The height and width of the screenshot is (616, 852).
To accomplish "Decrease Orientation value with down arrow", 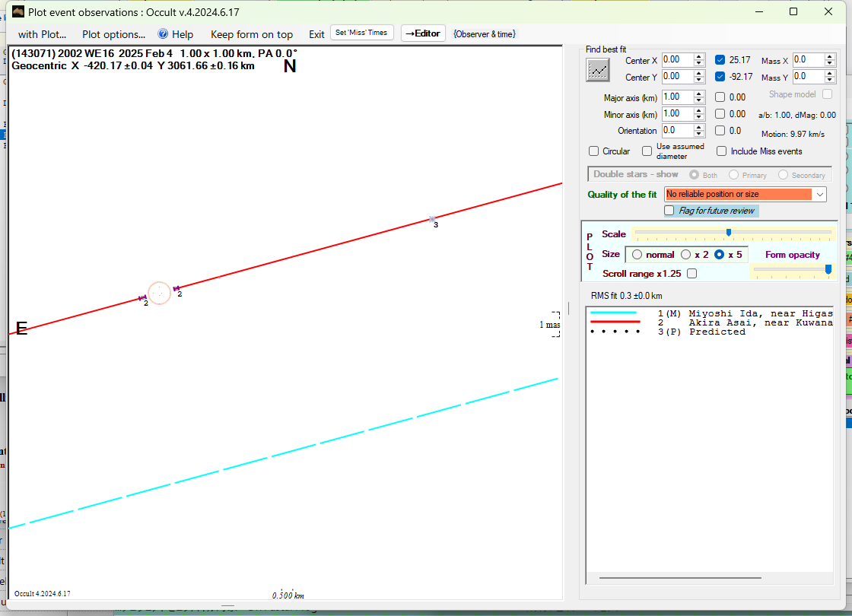I will coord(699,134).
